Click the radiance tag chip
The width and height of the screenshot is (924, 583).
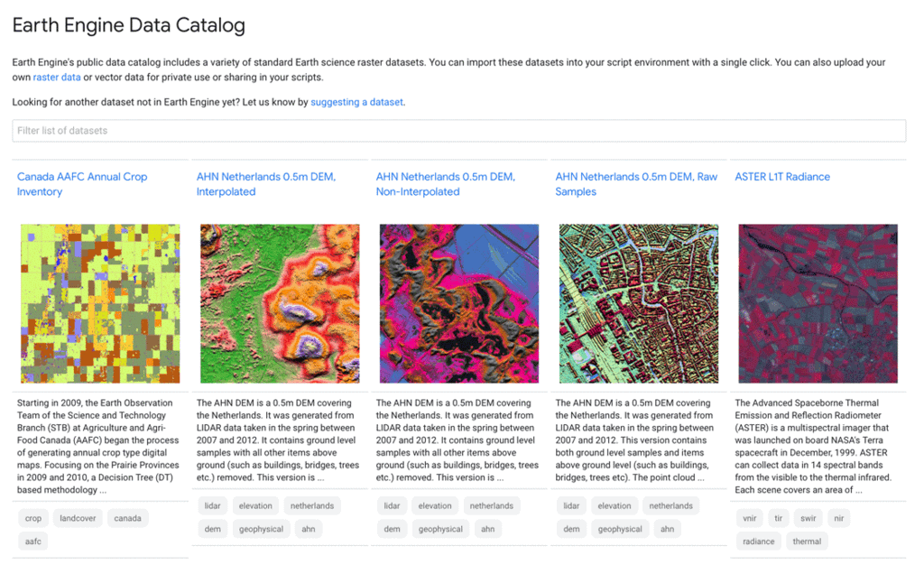pyautogui.click(x=758, y=541)
